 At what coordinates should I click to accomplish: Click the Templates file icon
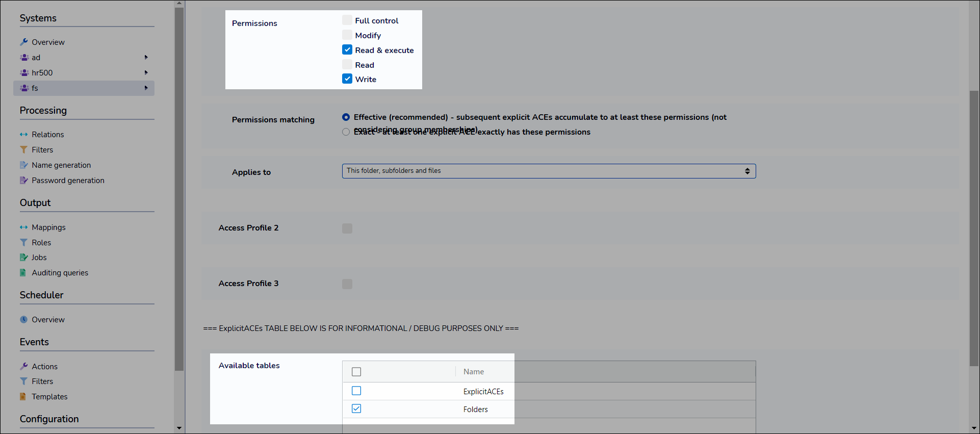coord(23,396)
